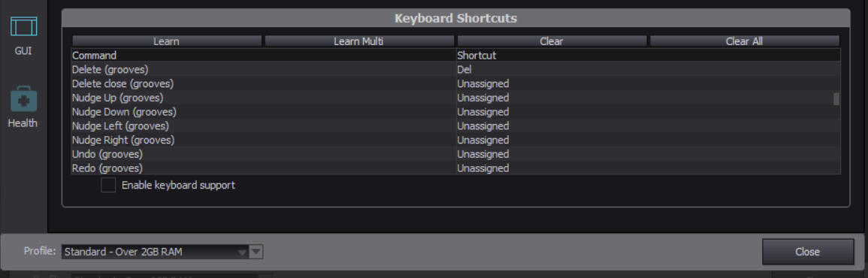This screenshot has height=278, width=868.
Task: Open the GUI settings icon
Action: coord(23,26)
